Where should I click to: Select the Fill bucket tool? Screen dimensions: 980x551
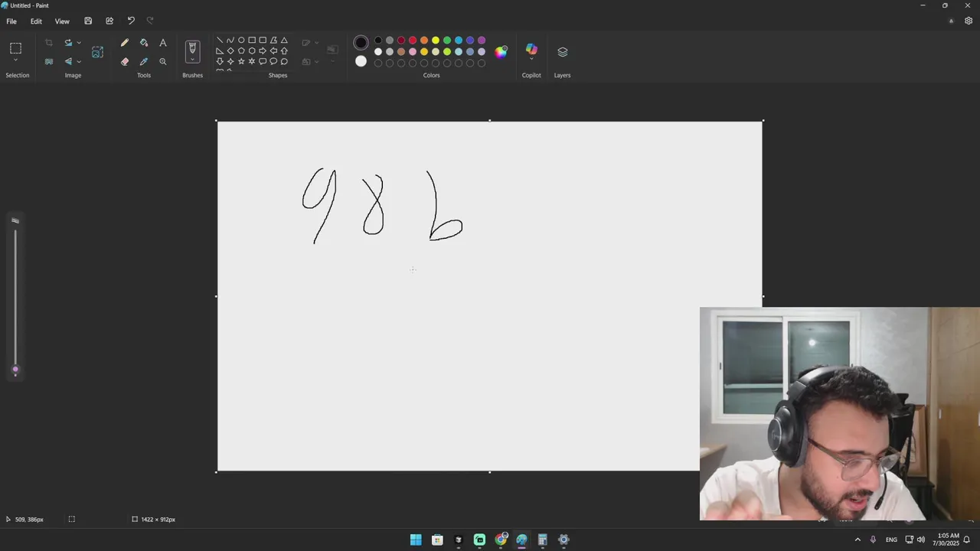click(144, 43)
